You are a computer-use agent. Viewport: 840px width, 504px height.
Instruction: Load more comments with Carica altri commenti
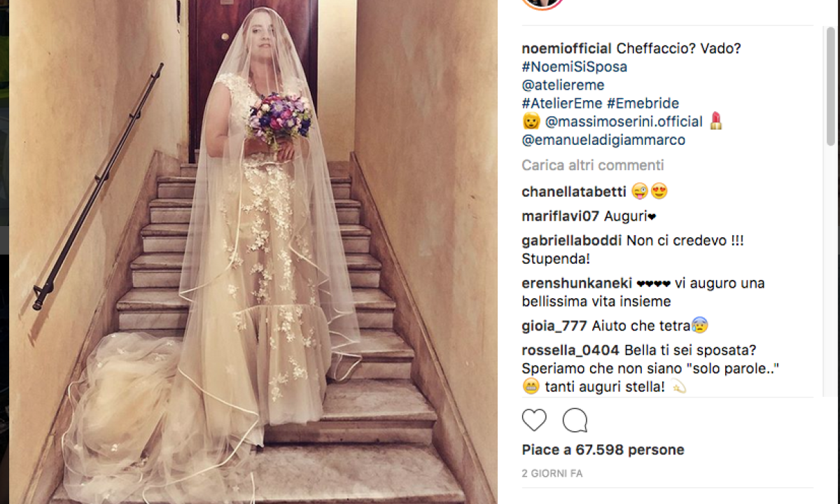coord(593,165)
